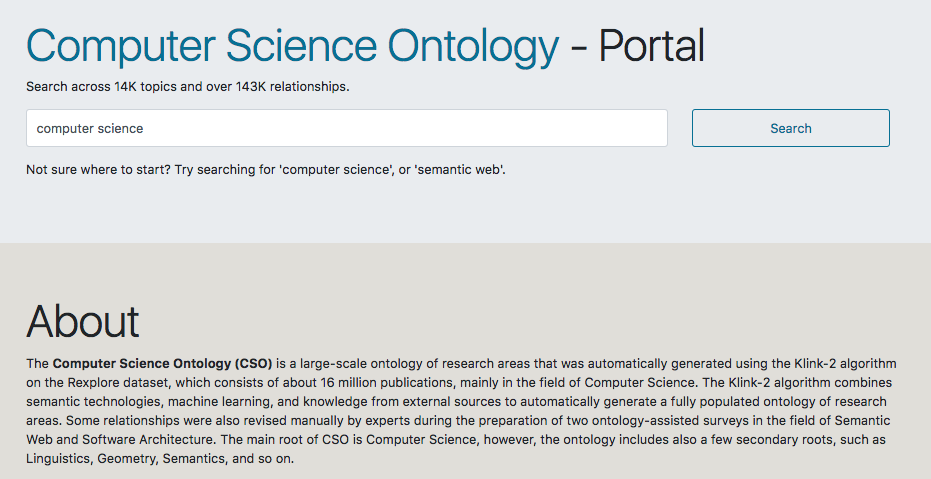931x479 pixels.
Task: Select the quoted 'semantic web' suggestion in hint
Action: click(x=460, y=170)
